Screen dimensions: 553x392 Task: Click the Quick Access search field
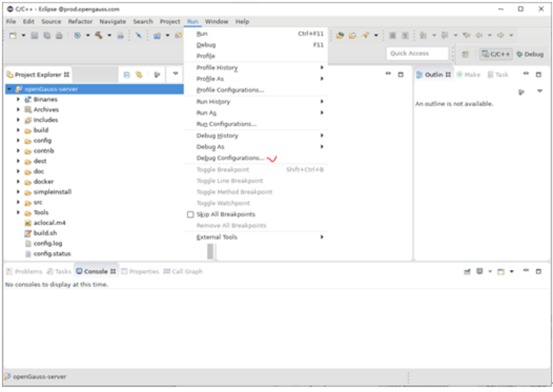[417, 54]
